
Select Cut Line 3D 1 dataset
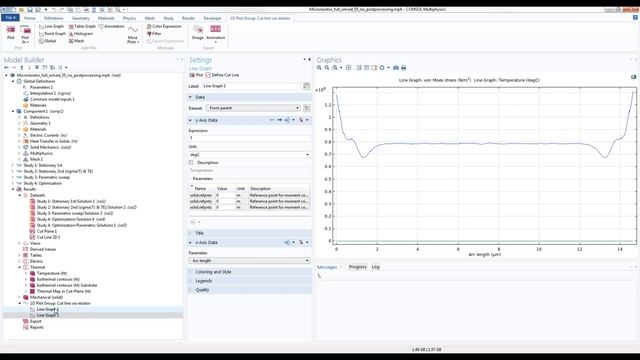coord(49,237)
